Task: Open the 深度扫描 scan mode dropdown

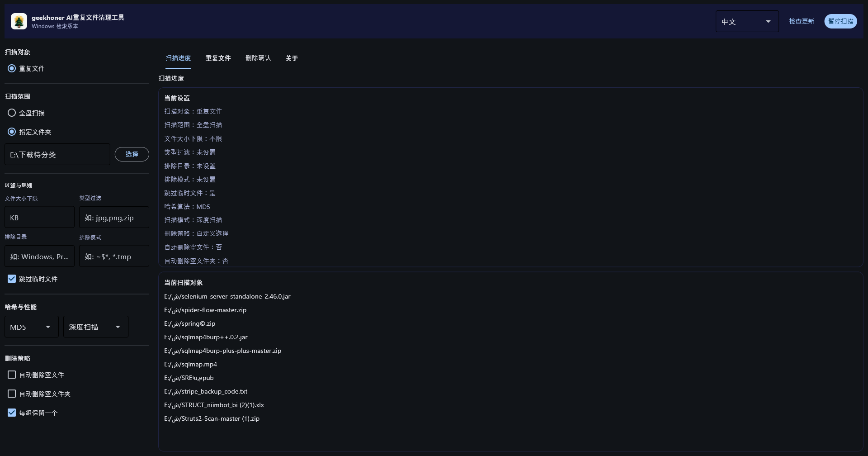Action: [95, 327]
